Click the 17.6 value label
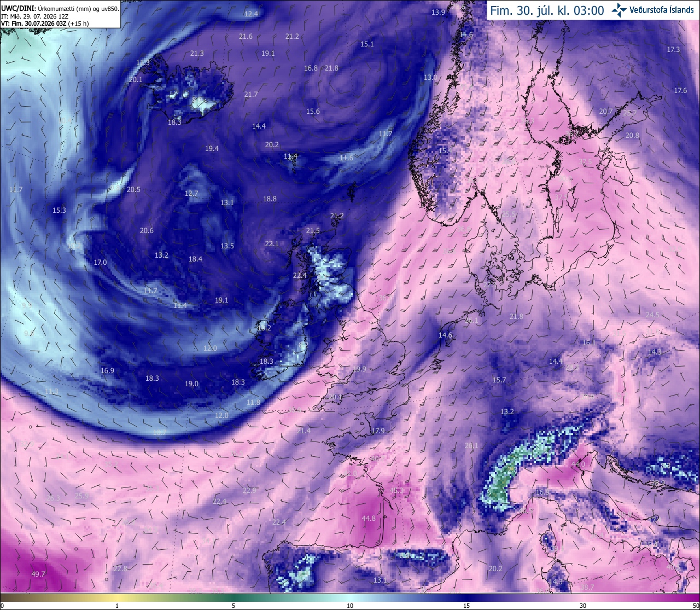The width and height of the screenshot is (700, 610). 680,90
